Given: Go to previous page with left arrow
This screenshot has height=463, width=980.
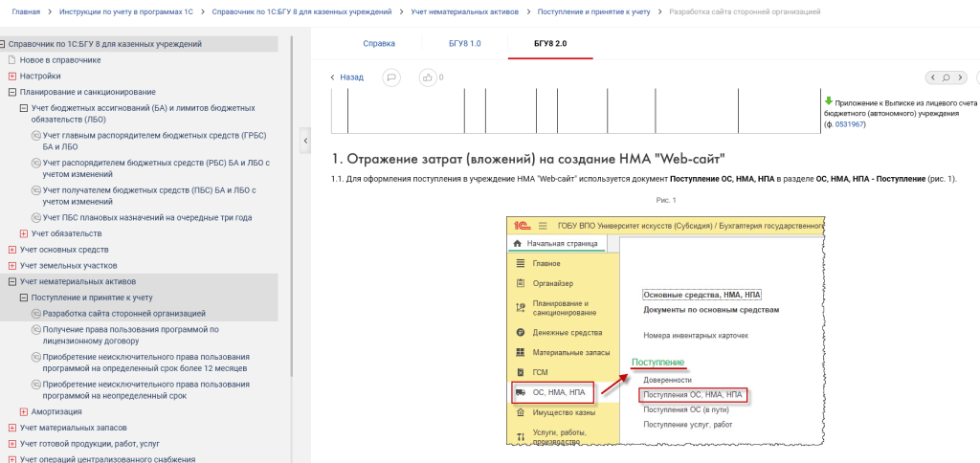Looking at the screenshot, I should point(931,77).
